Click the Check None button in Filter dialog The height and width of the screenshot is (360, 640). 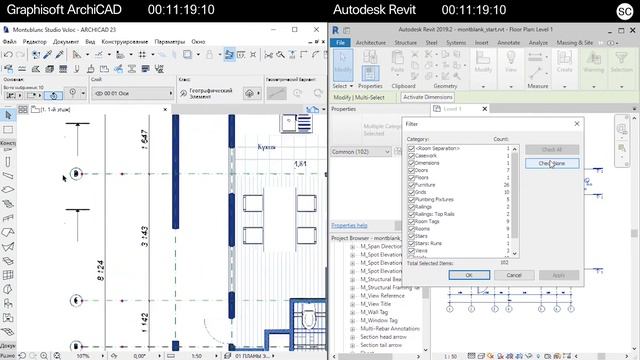click(x=552, y=163)
